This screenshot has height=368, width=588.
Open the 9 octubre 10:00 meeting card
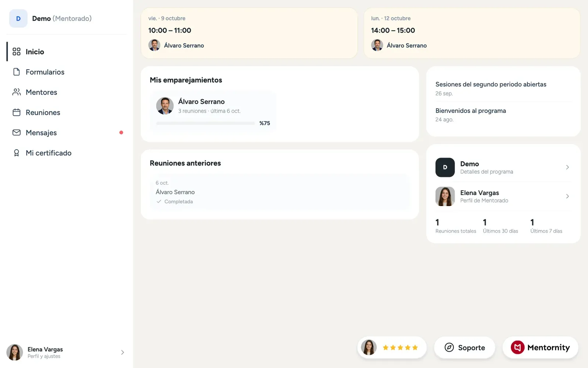249,33
